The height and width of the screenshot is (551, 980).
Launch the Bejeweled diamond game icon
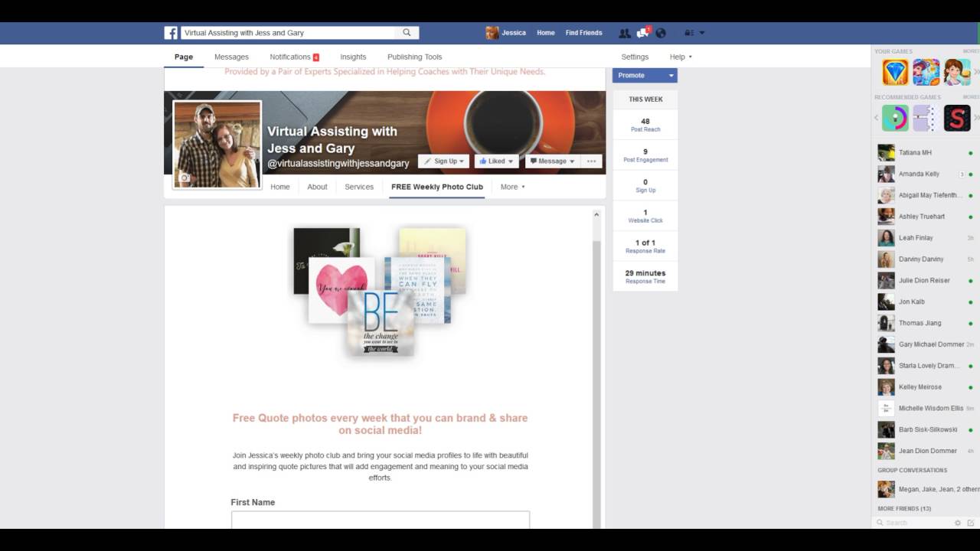pos(895,73)
